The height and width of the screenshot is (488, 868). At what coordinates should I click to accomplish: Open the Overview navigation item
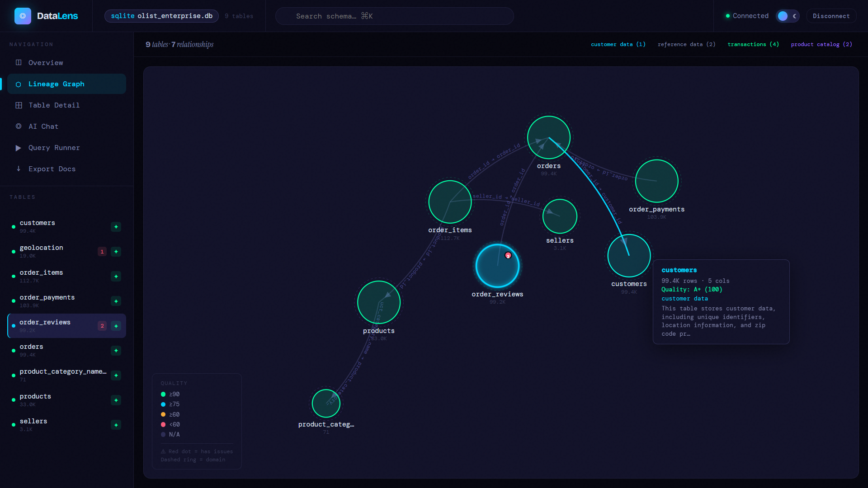click(x=66, y=63)
